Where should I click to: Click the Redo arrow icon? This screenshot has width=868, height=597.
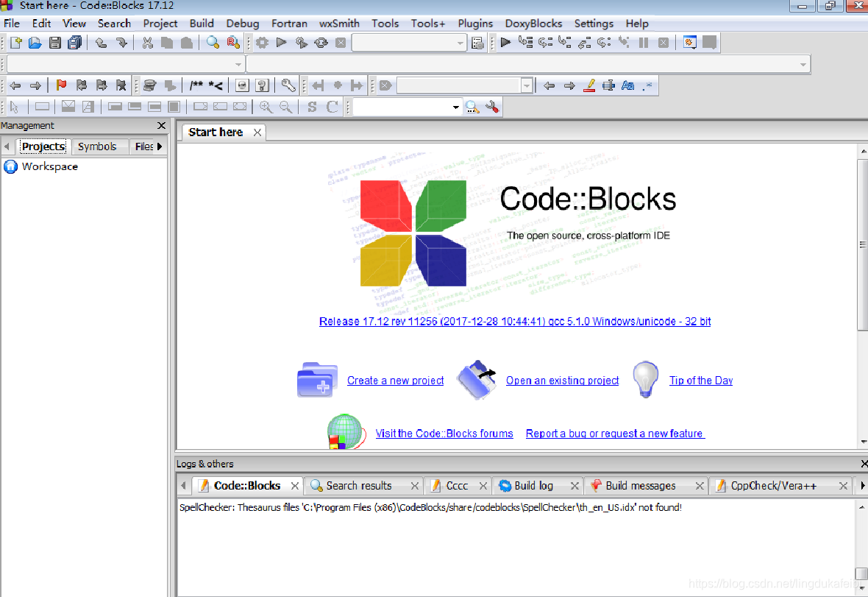pos(121,43)
